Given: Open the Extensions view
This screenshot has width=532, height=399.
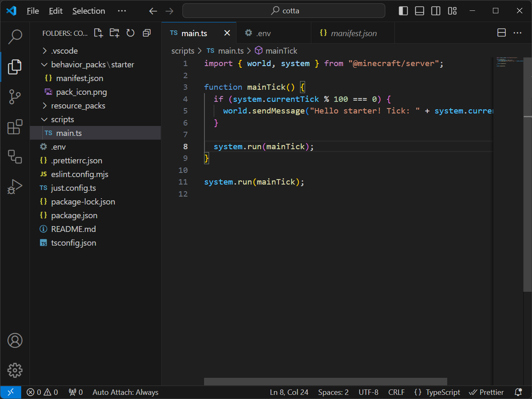Looking at the screenshot, I should 15,127.
